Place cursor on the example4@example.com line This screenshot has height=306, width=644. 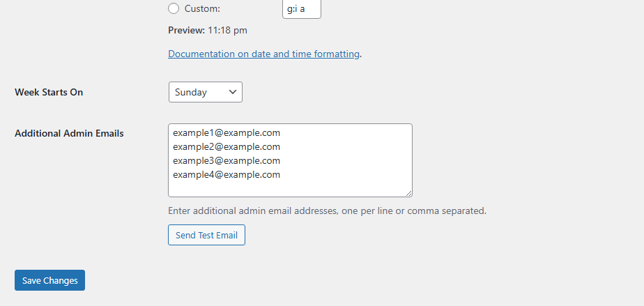[x=227, y=174]
